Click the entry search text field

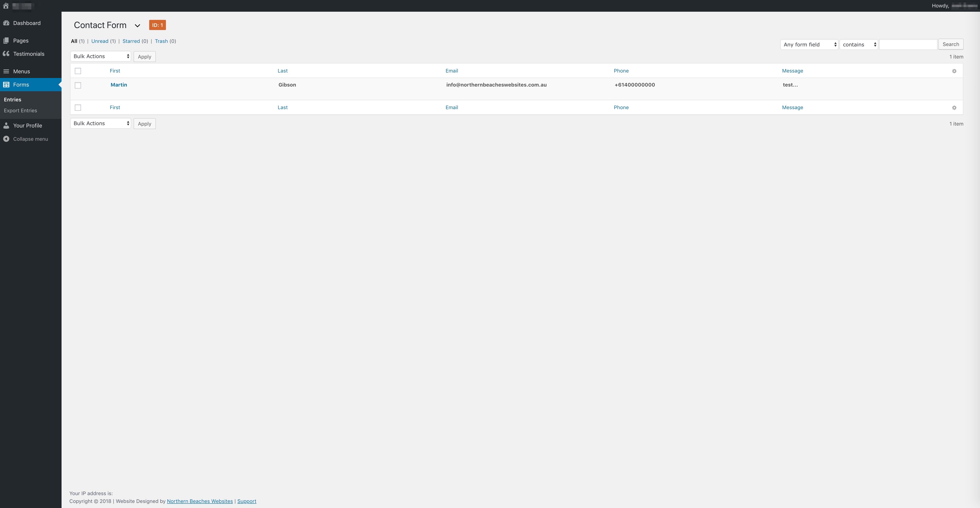(908, 45)
